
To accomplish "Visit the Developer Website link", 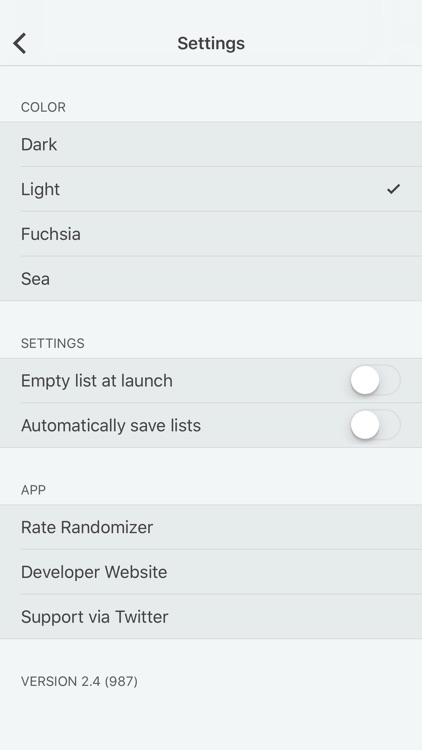I will [x=211, y=572].
